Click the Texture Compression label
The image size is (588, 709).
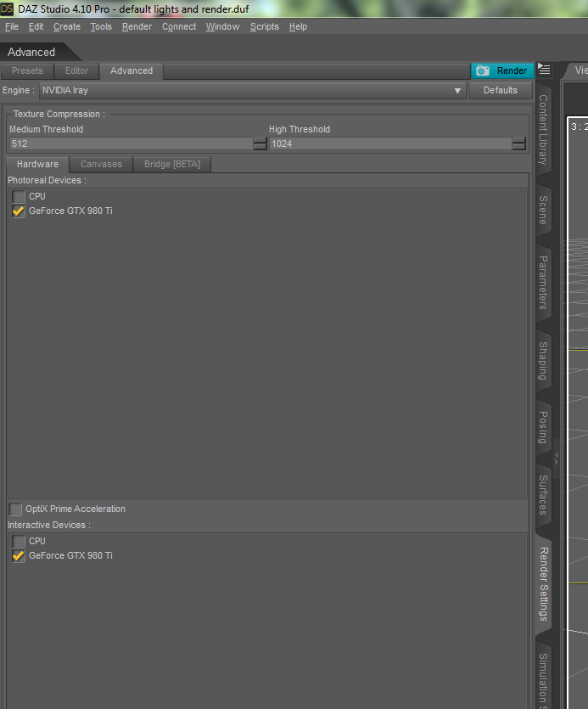coord(59,114)
